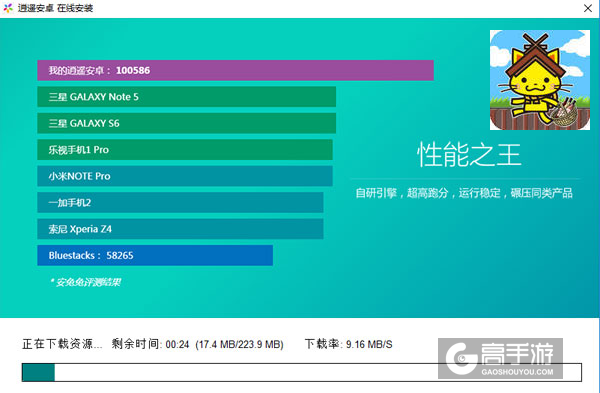Click the 剩余时间 00:24 readout
The width and height of the screenshot is (600, 393).
pos(150,344)
